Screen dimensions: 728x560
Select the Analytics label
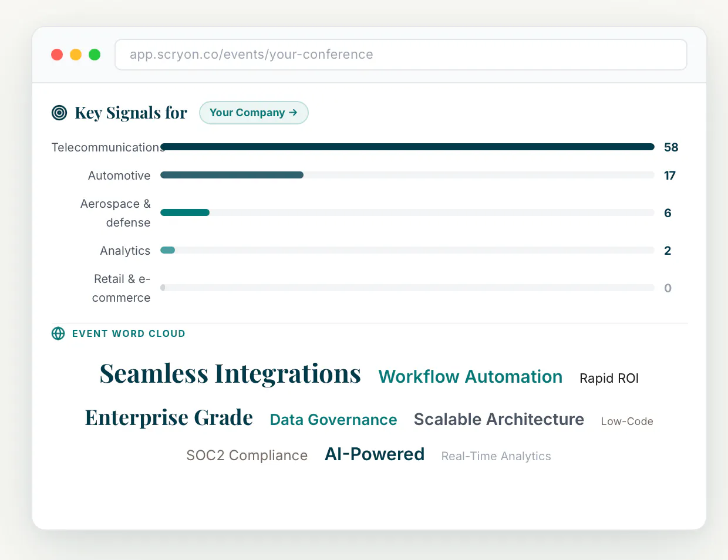click(x=125, y=251)
